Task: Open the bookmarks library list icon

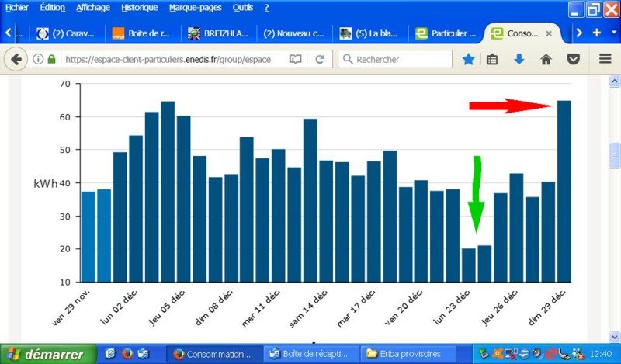Action: point(492,59)
